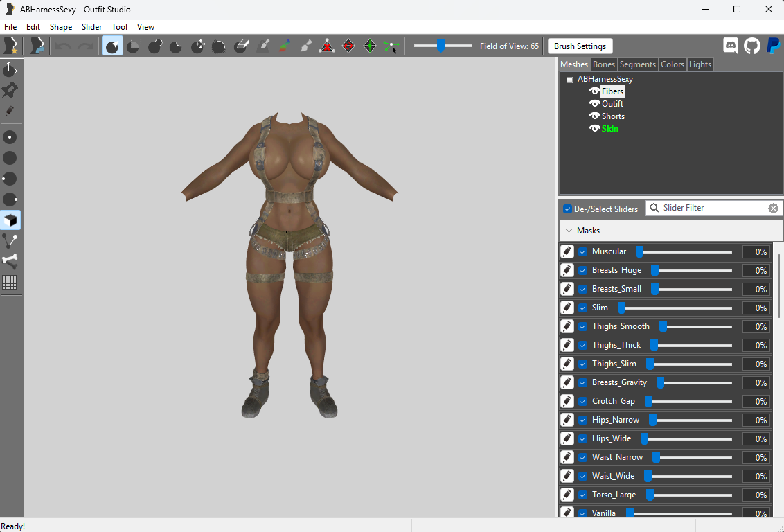Select the Smooth brush tool
Screen dimensions: 784x532
coord(219,46)
